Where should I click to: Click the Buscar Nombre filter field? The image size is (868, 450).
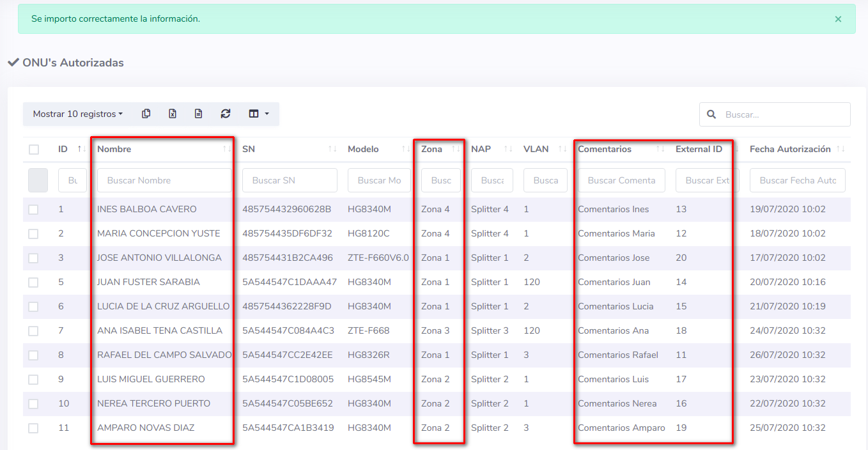[164, 180]
